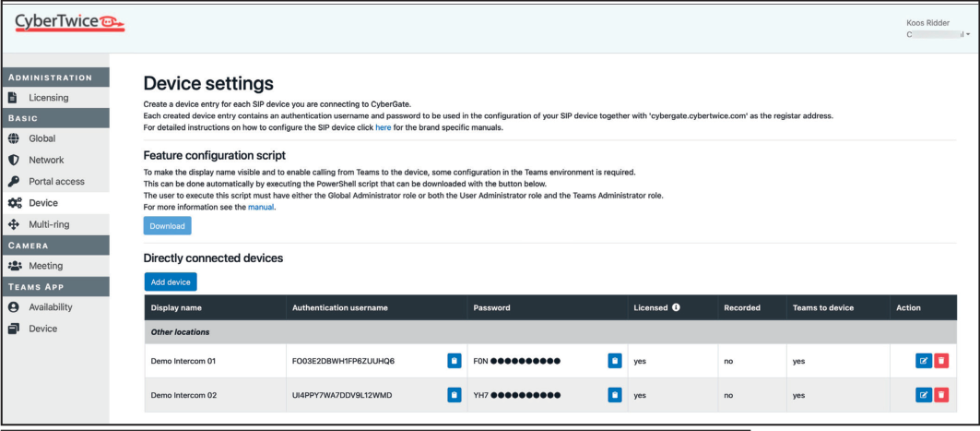Click the FO03E2DBWH1FP6ZUUHQ6 username text
Image resolution: width=980 pixels, height=431 pixels.
[343, 361]
